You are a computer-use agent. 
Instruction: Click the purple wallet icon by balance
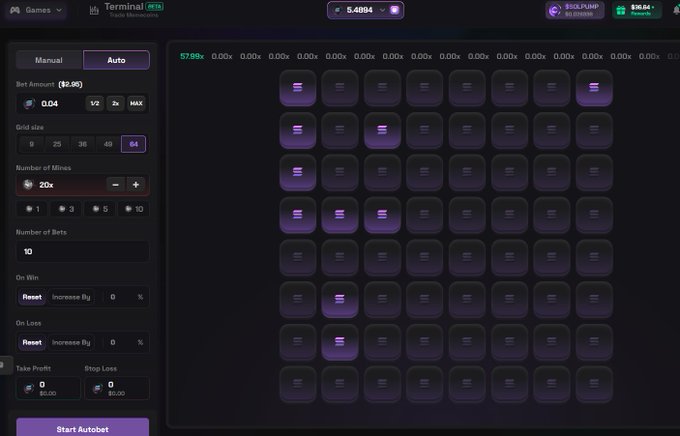point(394,10)
